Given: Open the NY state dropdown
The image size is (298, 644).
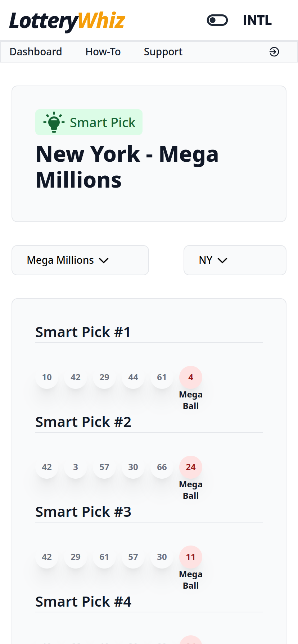Looking at the screenshot, I should [x=235, y=260].
